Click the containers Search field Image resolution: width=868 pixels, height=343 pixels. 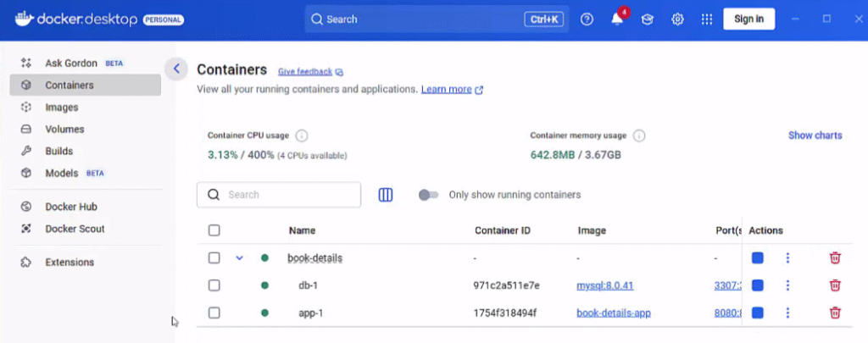[x=279, y=195]
